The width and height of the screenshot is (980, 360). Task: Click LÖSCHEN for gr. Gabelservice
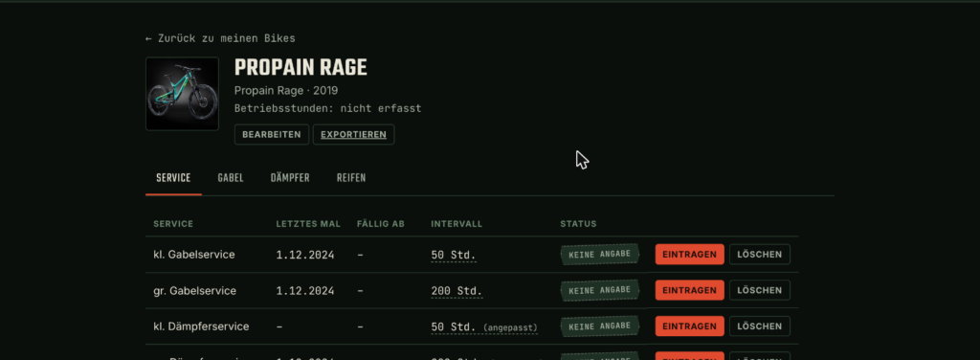click(x=759, y=291)
